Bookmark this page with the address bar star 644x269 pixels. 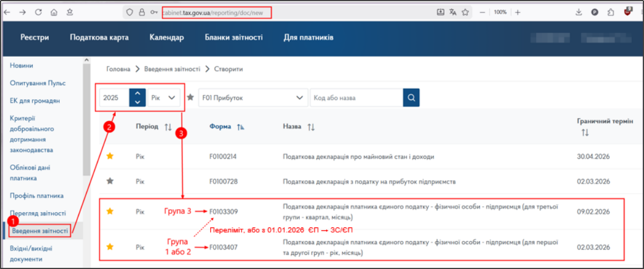point(465,13)
